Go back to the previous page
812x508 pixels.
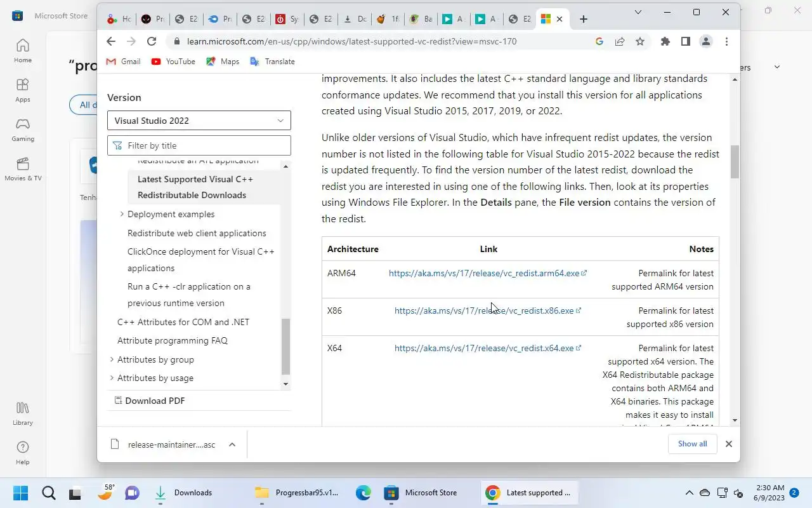tap(111, 41)
